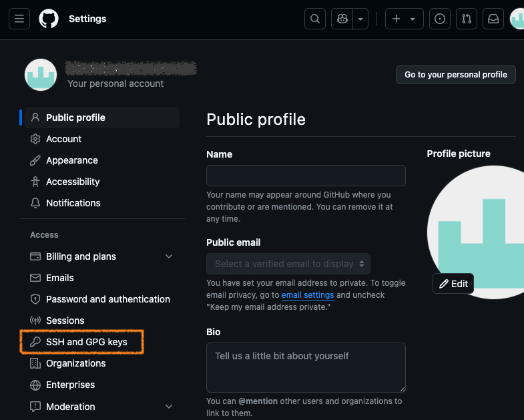The height and width of the screenshot is (420, 524).
Task: Open Organizations settings
Action: click(102, 363)
